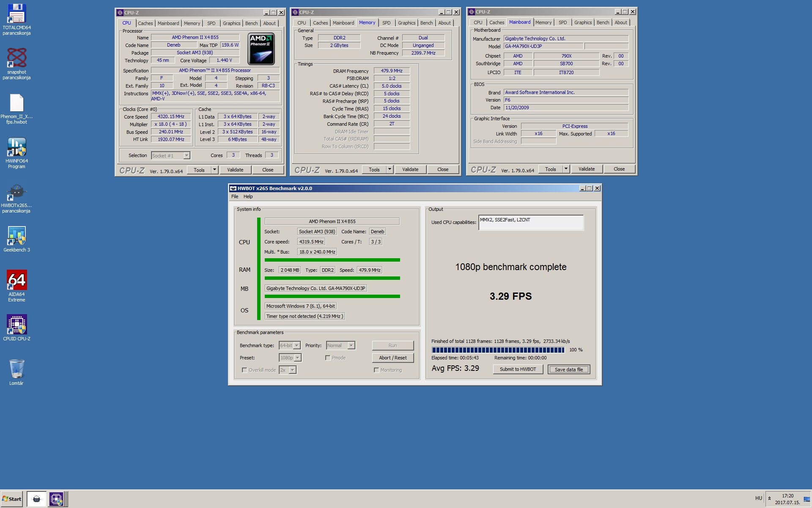Switch to CPU tab in Mainboard CPU-Z window
The width and height of the screenshot is (812, 508).
(478, 22)
